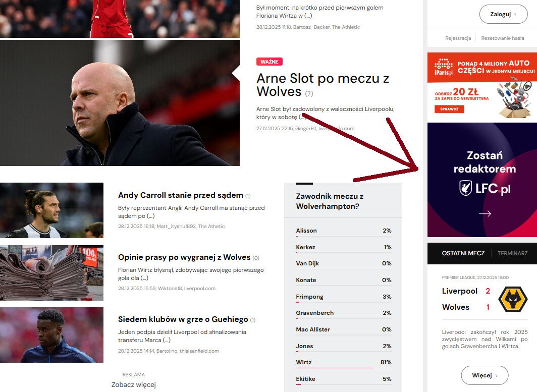
Task: Open the Więcej match details button
Action: point(485,375)
